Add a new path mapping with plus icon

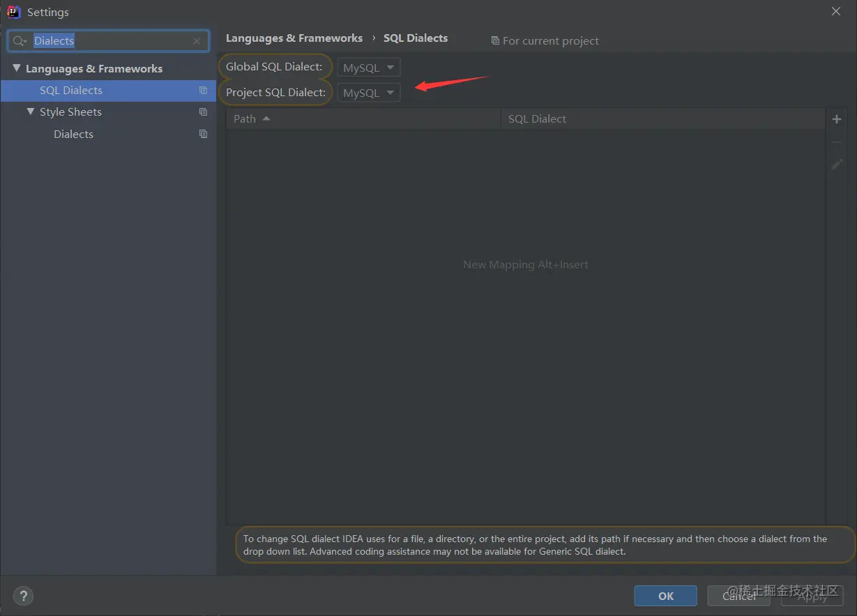837,119
